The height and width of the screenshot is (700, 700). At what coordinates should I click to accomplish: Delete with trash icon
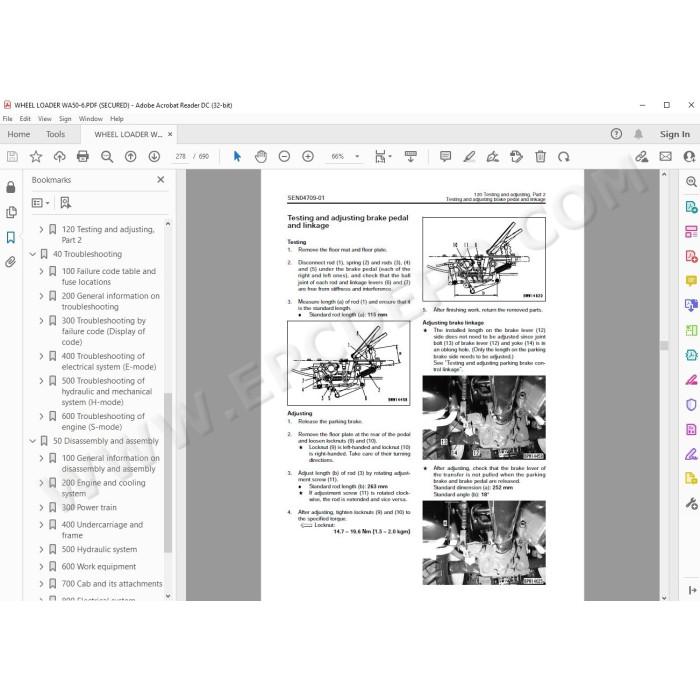tap(540, 157)
